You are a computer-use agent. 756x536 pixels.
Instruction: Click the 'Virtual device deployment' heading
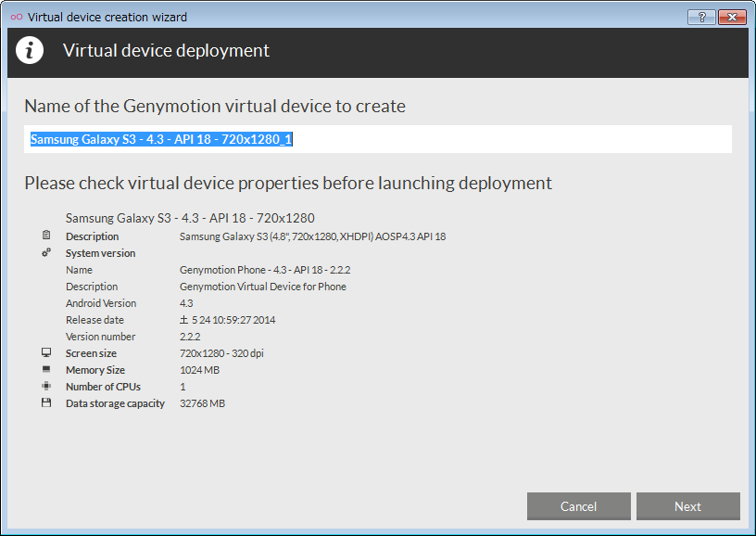point(166,50)
